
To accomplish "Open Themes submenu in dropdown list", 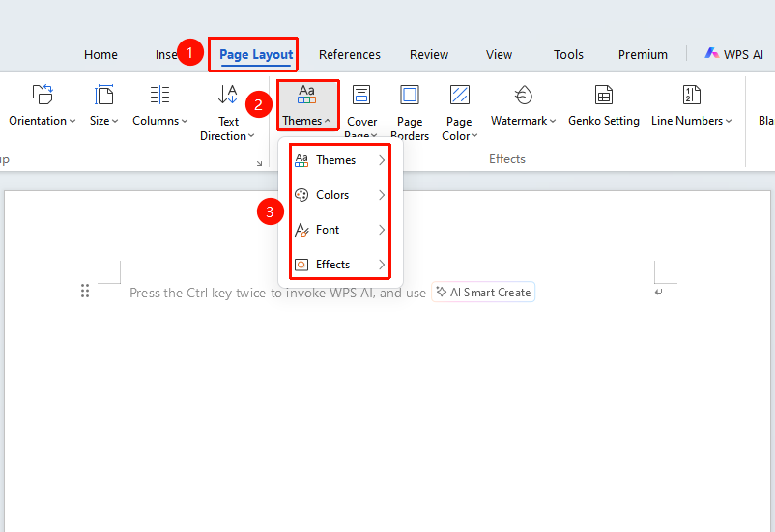I will [339, 160].
